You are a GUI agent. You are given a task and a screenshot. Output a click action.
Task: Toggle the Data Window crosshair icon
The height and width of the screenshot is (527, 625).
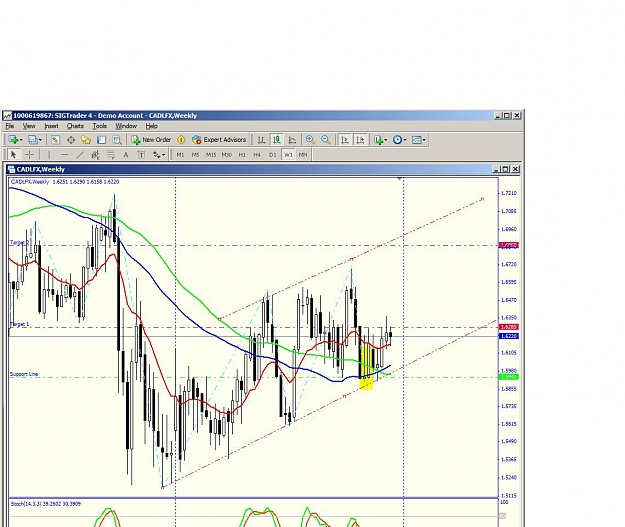pyautogui.click(x=71, y=140)
